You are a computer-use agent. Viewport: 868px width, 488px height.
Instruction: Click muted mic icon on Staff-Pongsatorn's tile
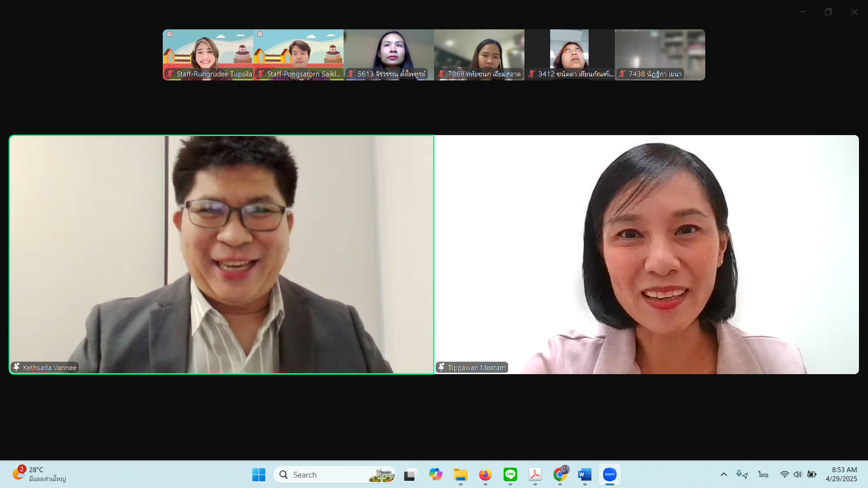point(260,74)
